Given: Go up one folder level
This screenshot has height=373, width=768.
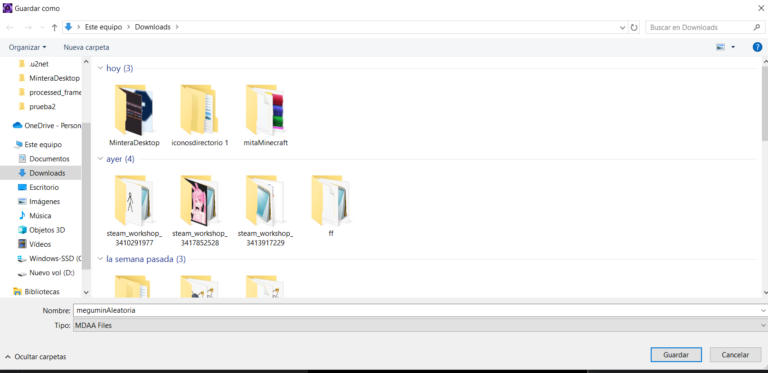Looking at the screenshot, I should (x=54, y=27).
